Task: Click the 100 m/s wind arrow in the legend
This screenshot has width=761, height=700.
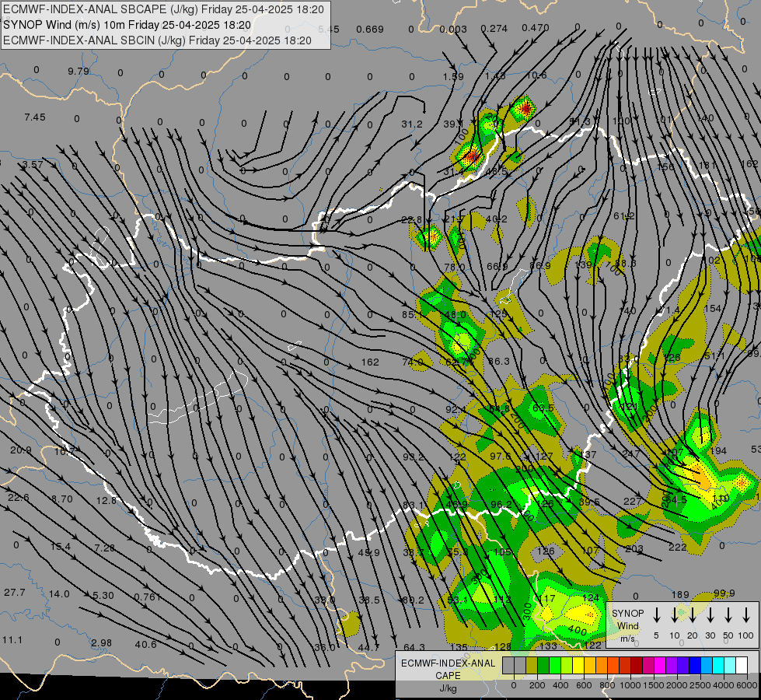Action: click(x=746, y=615)
